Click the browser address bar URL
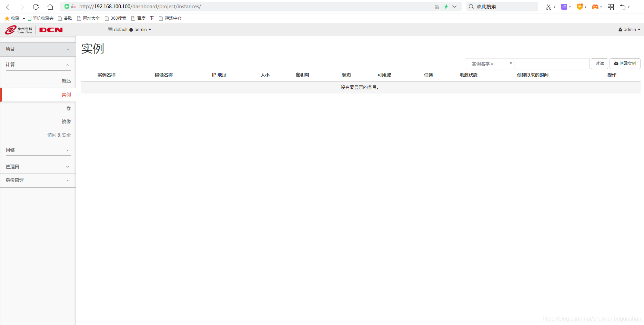The image size is (644, 325). pos(140,7)
